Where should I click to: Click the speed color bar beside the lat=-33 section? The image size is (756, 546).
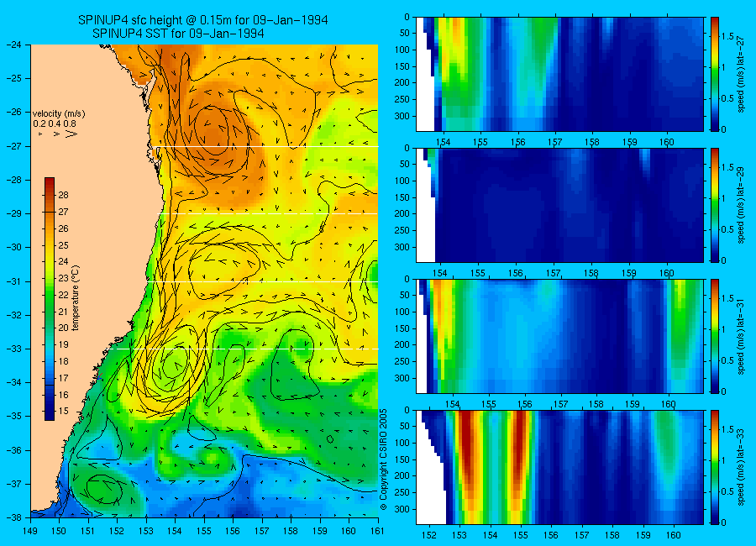point(714,467)
